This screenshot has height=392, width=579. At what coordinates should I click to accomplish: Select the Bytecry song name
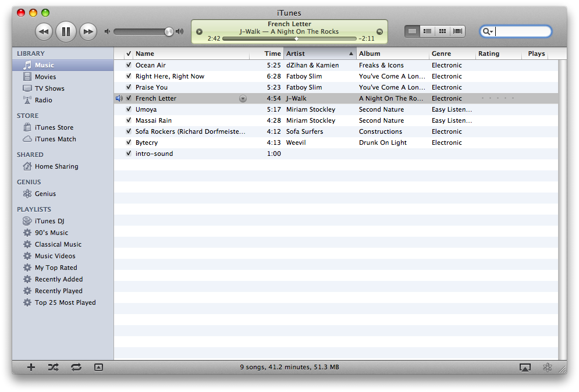coord(147,142)
